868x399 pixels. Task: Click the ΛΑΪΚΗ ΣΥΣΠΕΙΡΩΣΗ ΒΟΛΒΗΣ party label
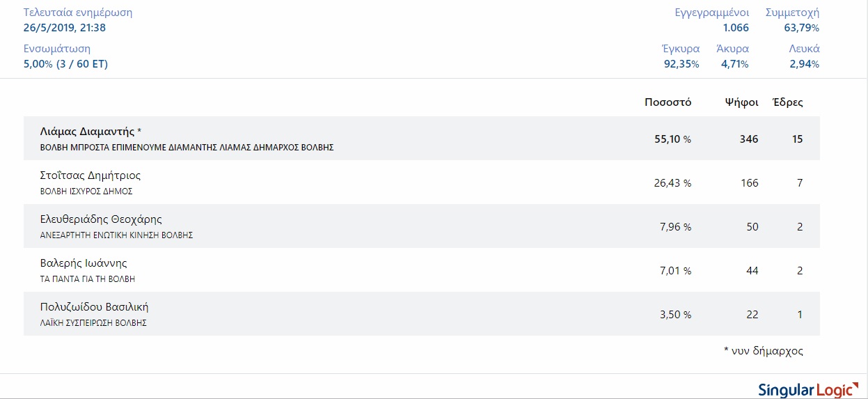tap(93, 323)
